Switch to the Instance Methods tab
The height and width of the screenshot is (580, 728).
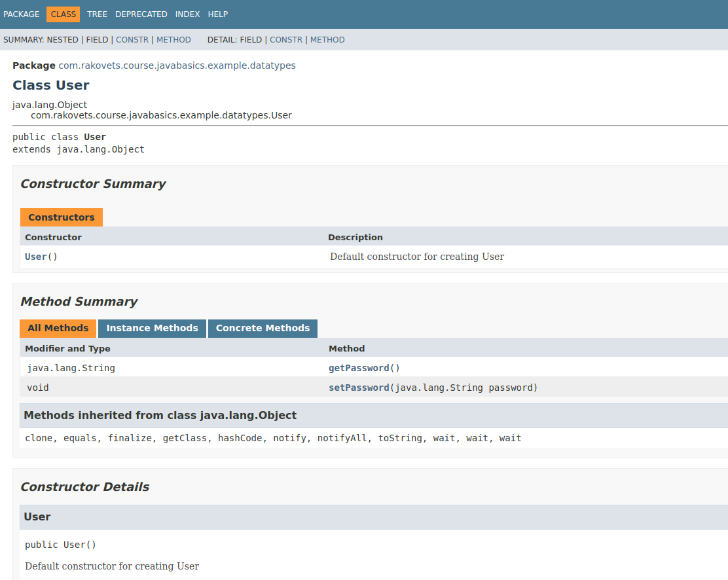pos(153,329)
